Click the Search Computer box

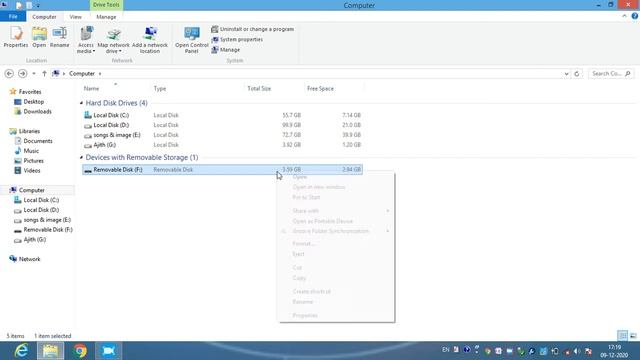click(611, 73)
